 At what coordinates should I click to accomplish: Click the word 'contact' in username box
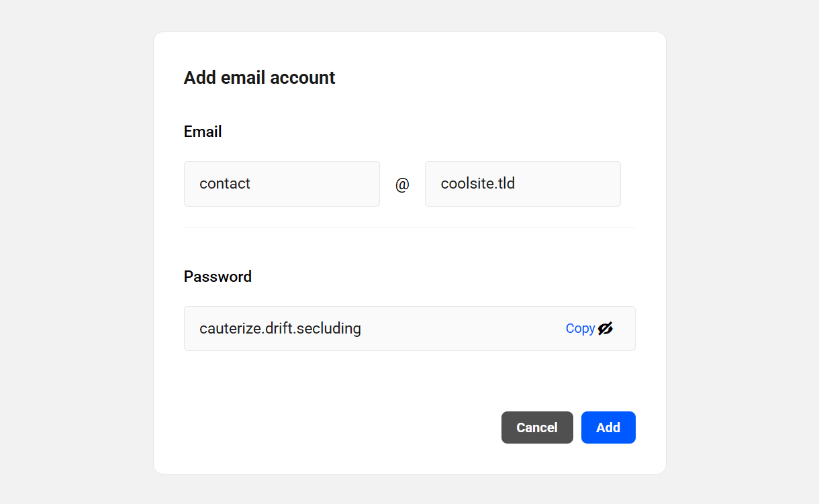coord(225,184)
